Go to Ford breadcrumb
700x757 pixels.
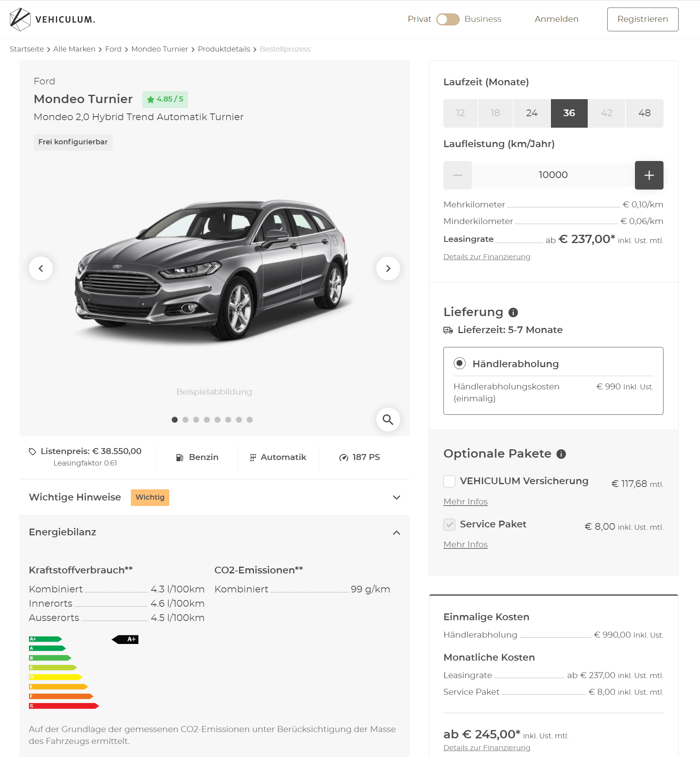tap(113, 49)
